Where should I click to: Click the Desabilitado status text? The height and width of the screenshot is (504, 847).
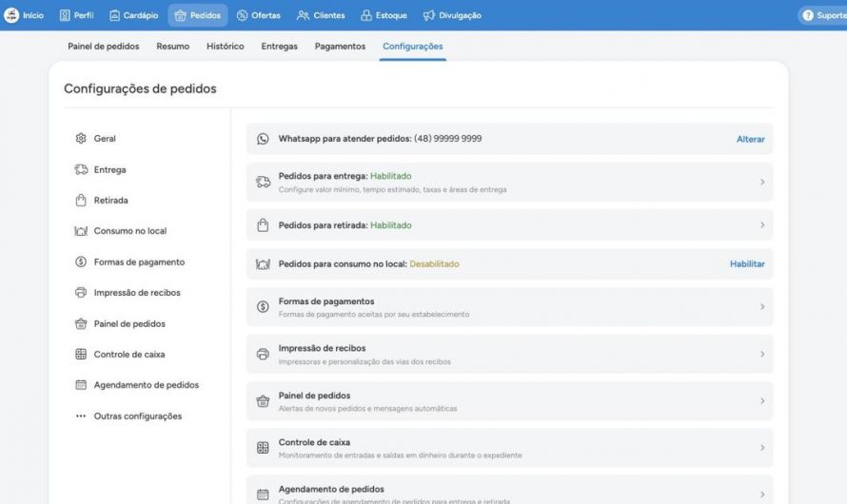click(434, 263)
